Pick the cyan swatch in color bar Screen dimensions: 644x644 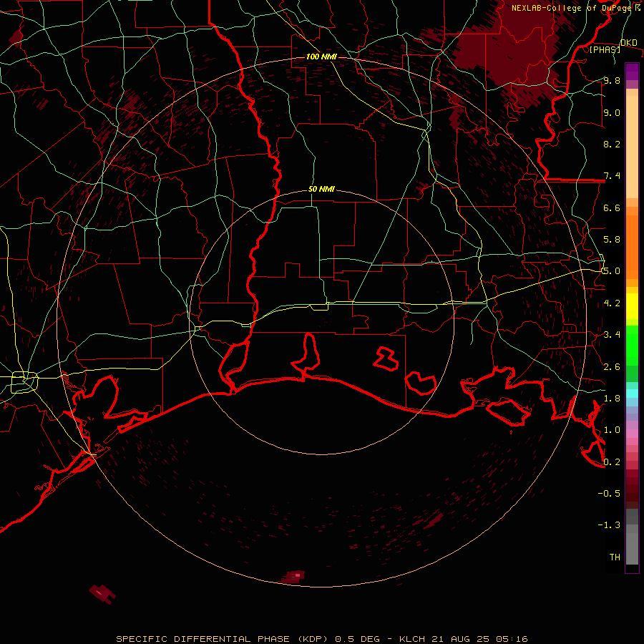pos(632,394)
